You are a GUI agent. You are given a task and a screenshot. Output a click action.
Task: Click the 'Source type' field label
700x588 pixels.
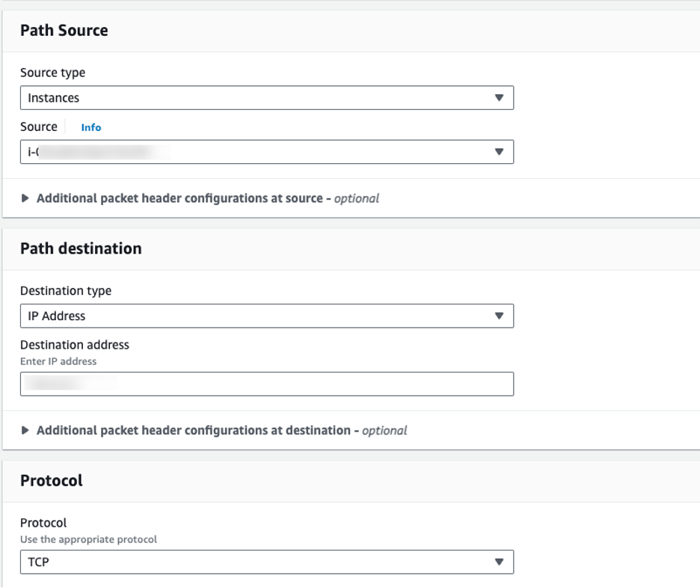coord(52,73)
